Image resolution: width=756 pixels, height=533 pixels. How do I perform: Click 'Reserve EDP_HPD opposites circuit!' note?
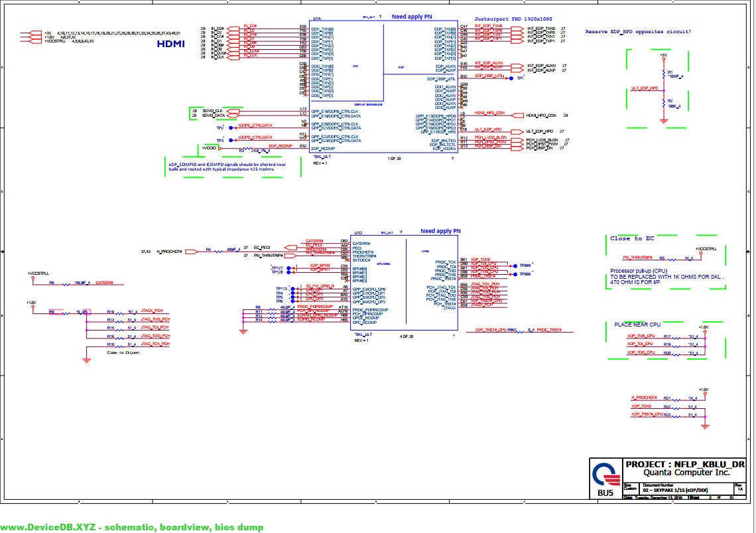638,31
